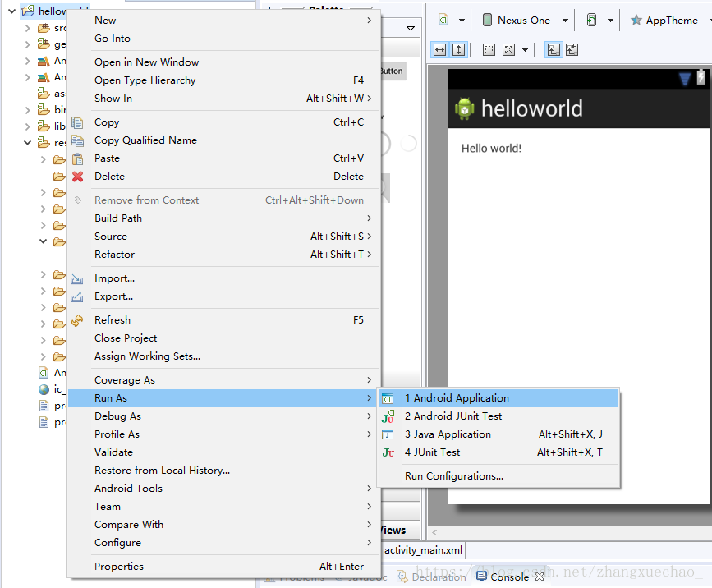Collapse the helloworld project node
Screen dimensions: 712x588
[11, 11]
